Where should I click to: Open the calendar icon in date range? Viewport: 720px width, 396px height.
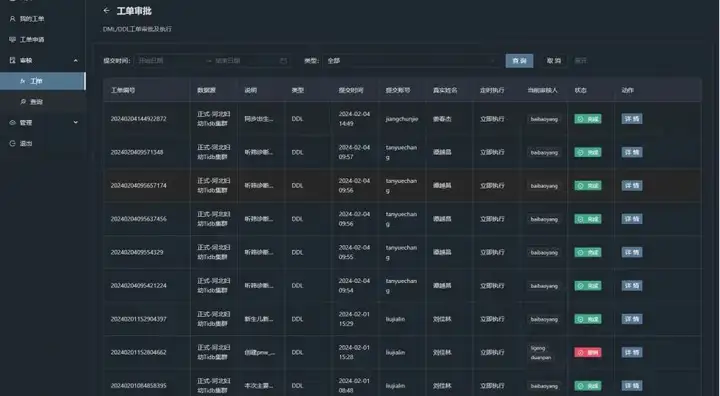[283, 61]
